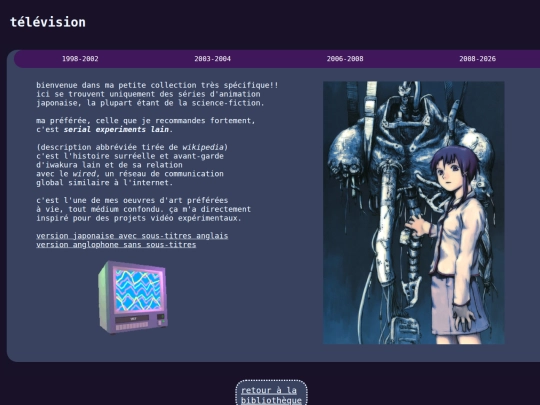
Task: Click the serial experiments lain poster image
Action: (414, 212)
